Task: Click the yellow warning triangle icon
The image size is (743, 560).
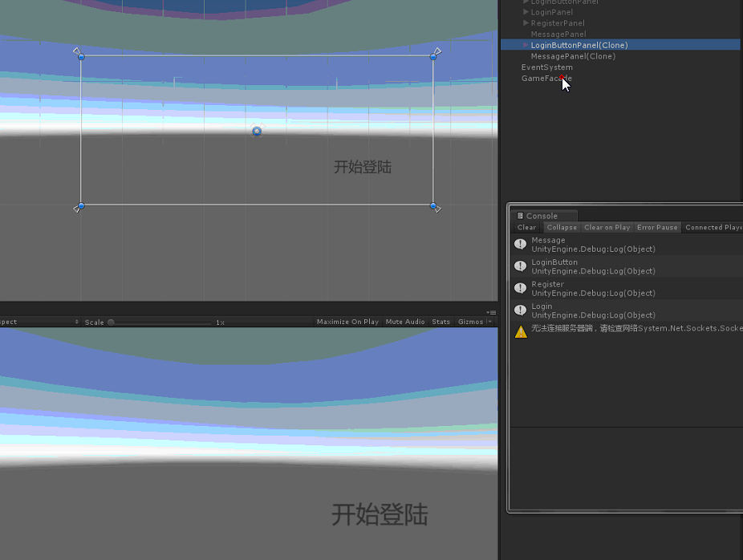Action: click(521, 331)
